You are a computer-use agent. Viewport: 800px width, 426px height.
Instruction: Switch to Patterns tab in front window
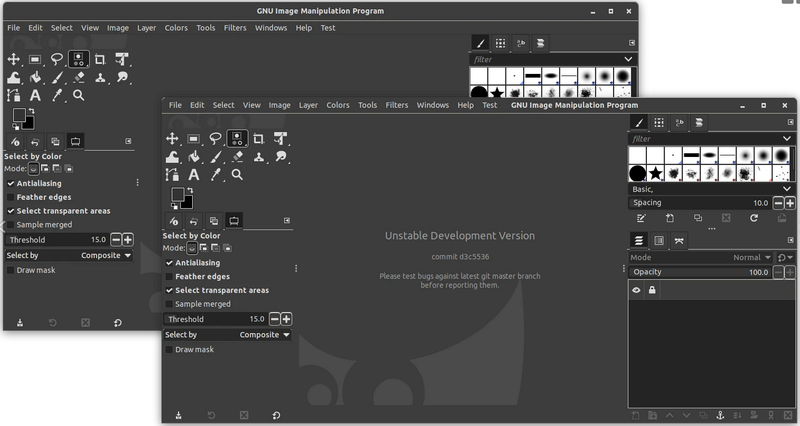(659, 122)
